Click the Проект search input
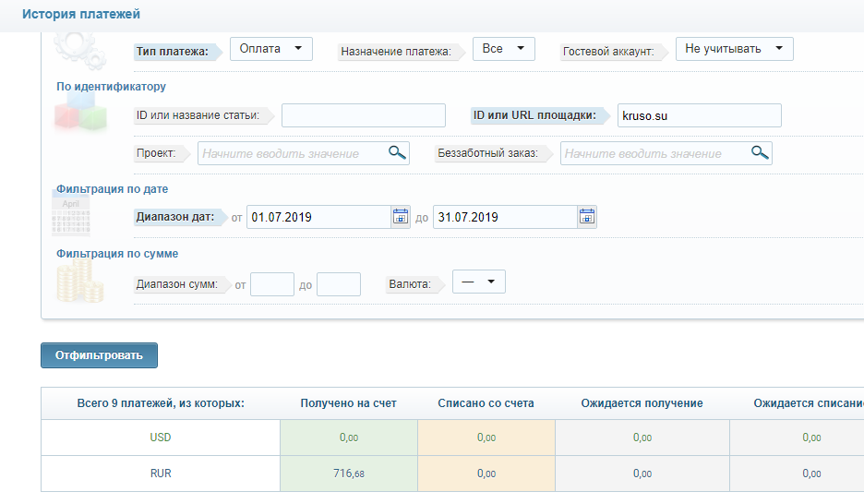Screen dimensions: 864x504 coord(293,153)
